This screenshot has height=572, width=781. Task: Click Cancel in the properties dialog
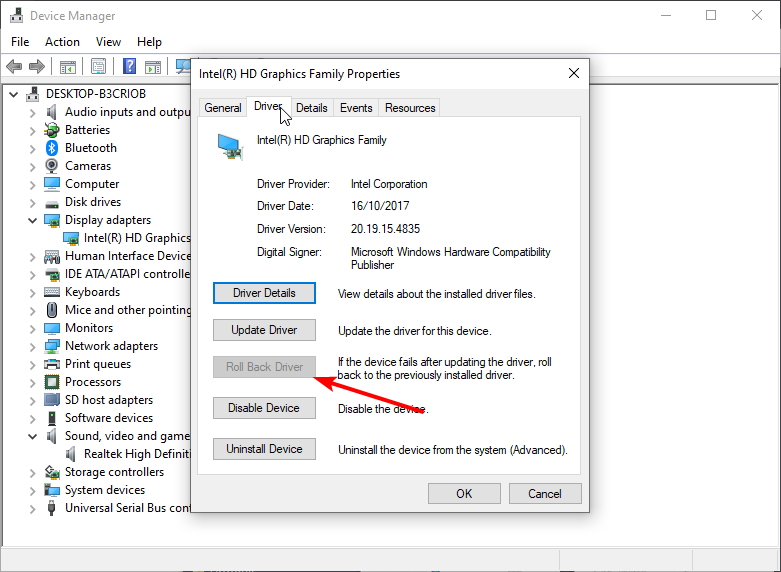tap(545, 494)
